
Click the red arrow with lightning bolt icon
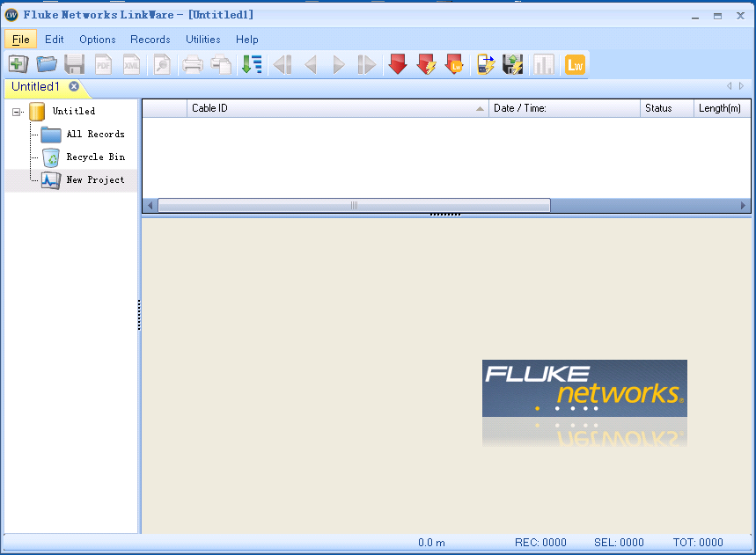pyautogui.click(x=426, y=64)
